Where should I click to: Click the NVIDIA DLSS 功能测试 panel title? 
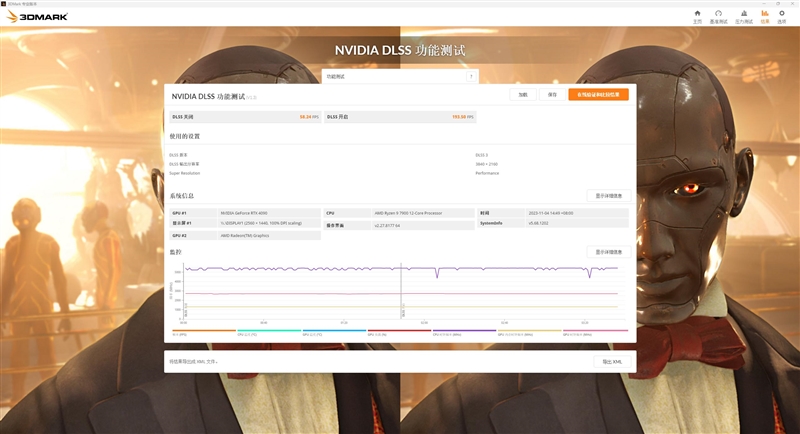click(x=208, y=96)
